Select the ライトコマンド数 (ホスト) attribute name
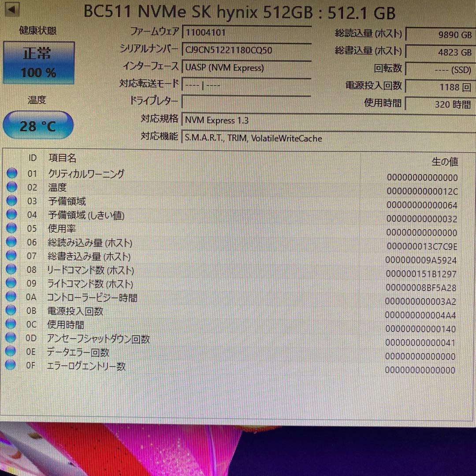The height and width of the screenshot is (476, 476). (x=90, y=283)
